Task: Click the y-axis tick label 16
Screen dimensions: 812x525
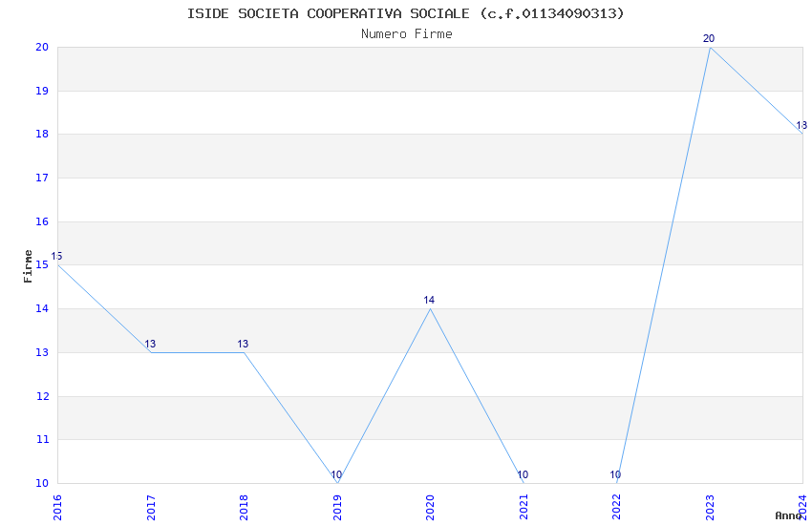Action: (42, 221)
